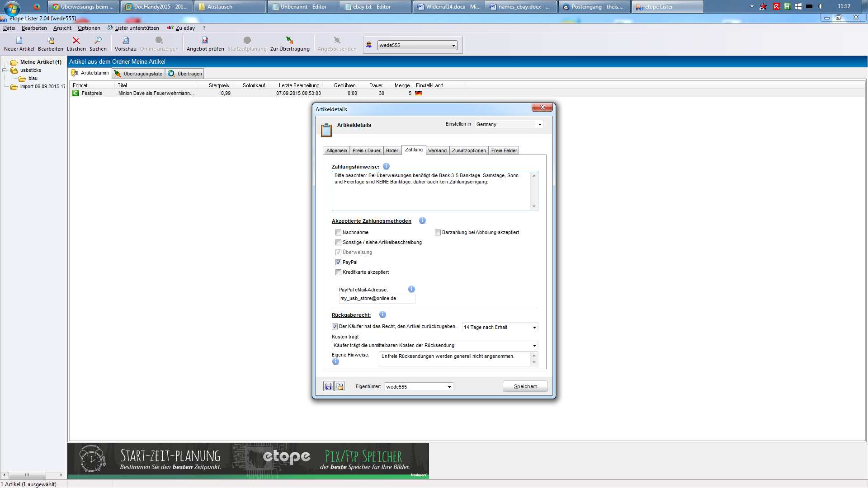
Task: Click the Neuer Artikel toolbar icon
Action: coord(19,41)
